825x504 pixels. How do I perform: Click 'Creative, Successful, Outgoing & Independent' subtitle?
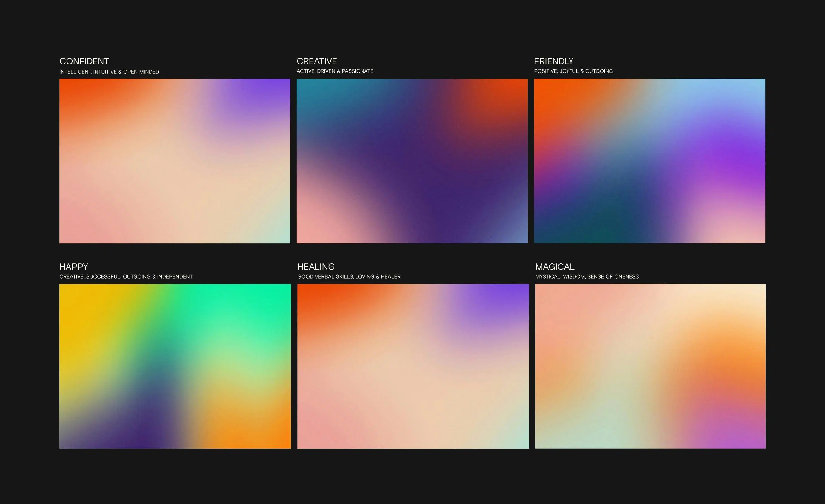pyautogui.click(x=126, y=276)
